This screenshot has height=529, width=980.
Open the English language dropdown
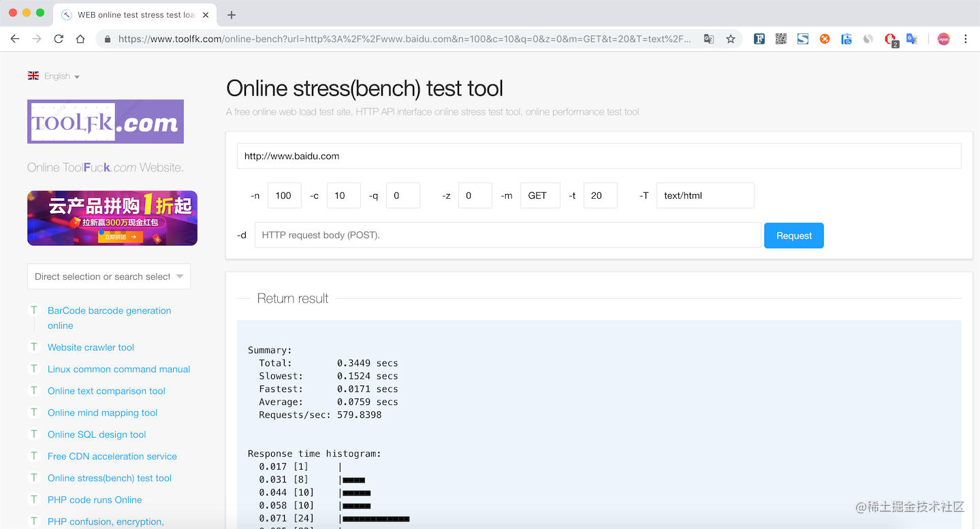(54, 76)
